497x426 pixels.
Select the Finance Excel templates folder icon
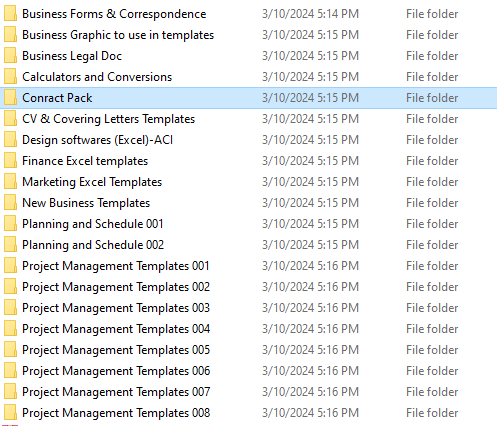[10, 161]
